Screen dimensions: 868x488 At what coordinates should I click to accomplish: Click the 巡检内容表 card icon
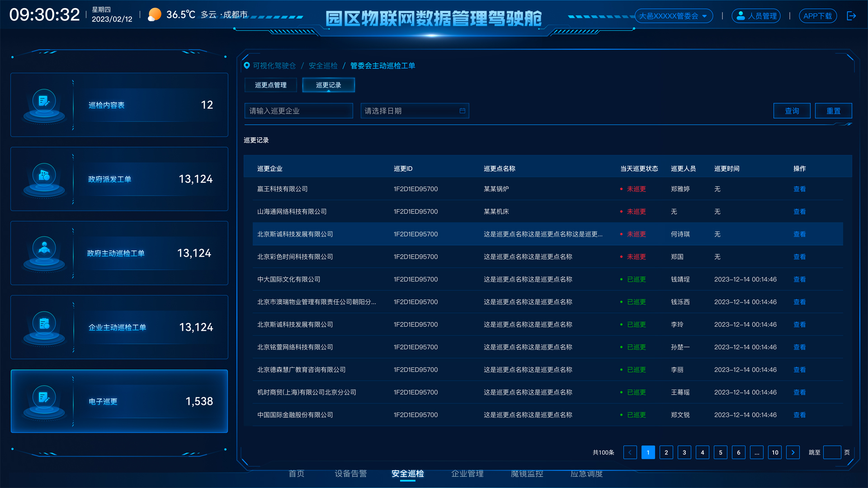tap(44, 101)
